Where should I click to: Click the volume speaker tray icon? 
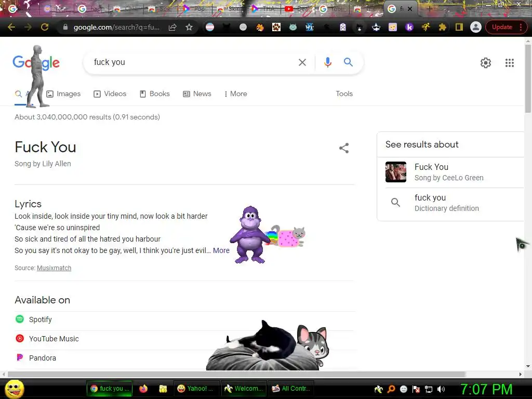[441, 389]
